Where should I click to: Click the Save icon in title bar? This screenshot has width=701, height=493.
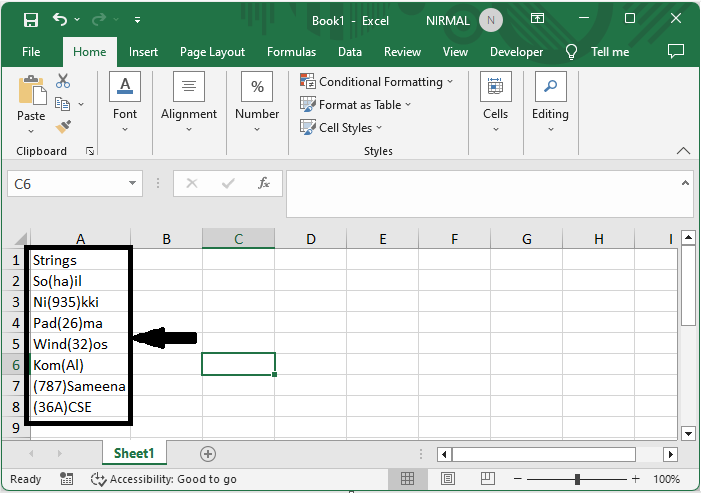(31, 20)
